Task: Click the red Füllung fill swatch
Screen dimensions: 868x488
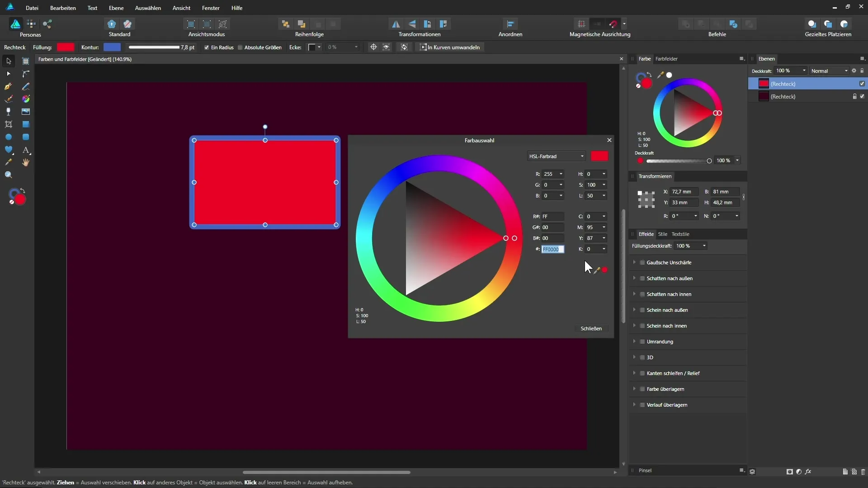Action: (x=66, y=47)
